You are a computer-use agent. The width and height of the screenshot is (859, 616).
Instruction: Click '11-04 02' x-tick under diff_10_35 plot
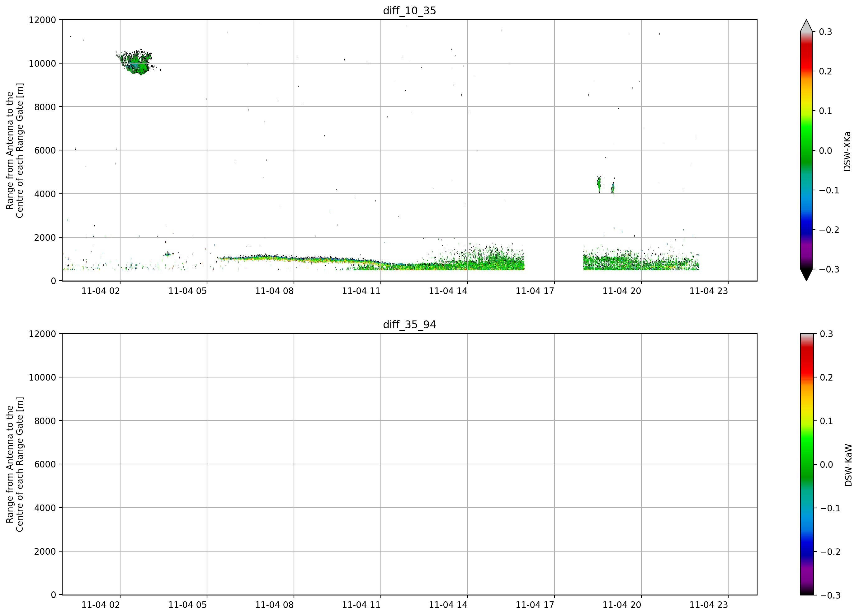[x=101, y=291]
